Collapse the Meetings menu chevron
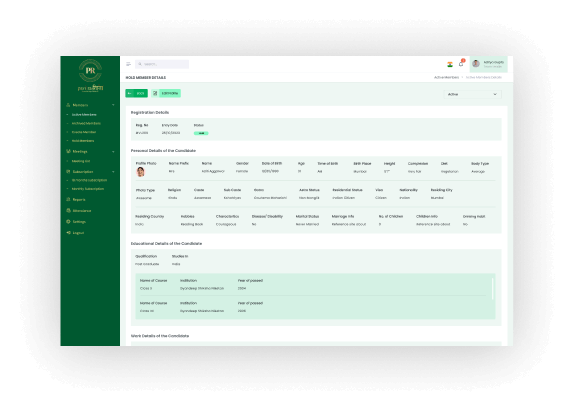This screenshot has height=410, width=574. point(113,151)
